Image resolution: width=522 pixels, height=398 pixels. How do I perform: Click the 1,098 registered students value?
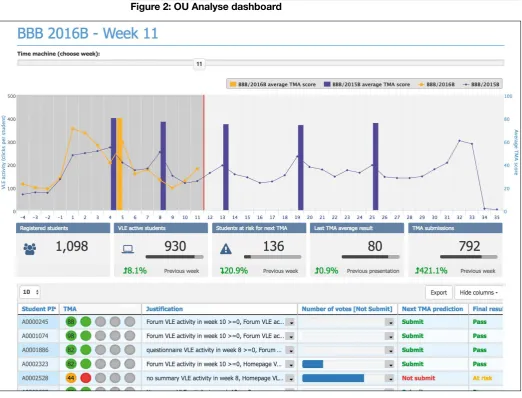click(72, 246)
